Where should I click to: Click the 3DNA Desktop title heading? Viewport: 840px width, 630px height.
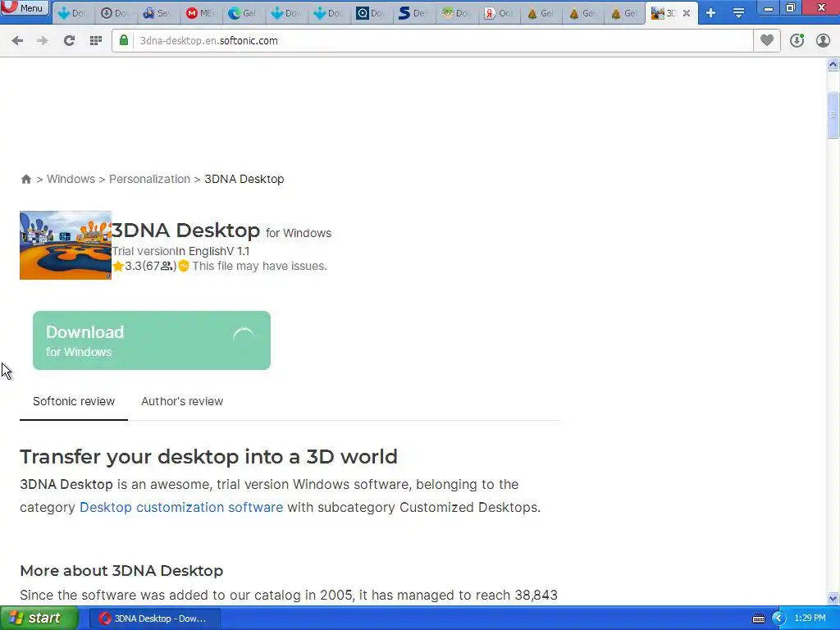point(186,231)
